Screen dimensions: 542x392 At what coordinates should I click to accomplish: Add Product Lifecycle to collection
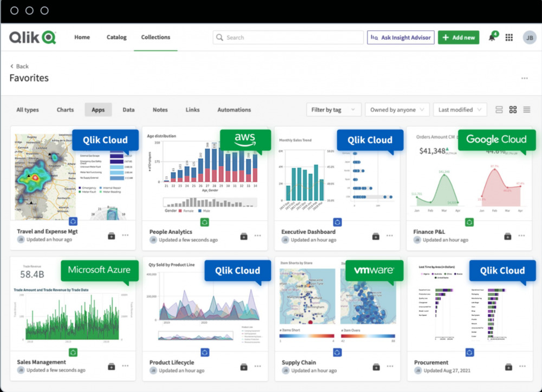(244, 367)
